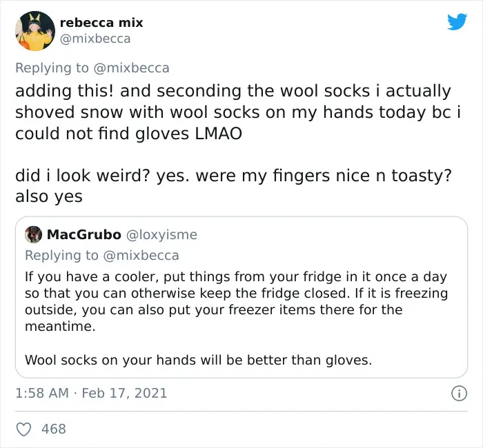The width and height of the screenshot is (483, 448).
Task: Click the top 'Replying to' label
Action: pos(52,68)
